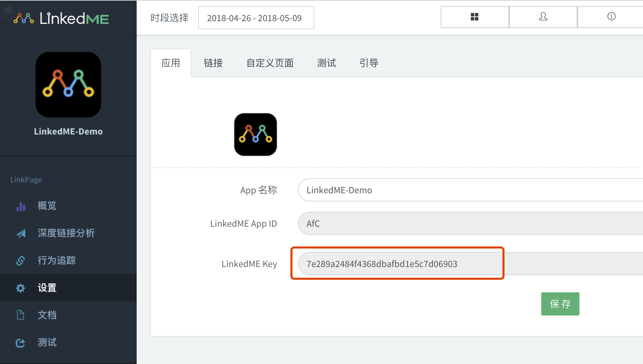Click the App 名称 input field
This screenshot has height=364, width=643.
tap(470, 190)
